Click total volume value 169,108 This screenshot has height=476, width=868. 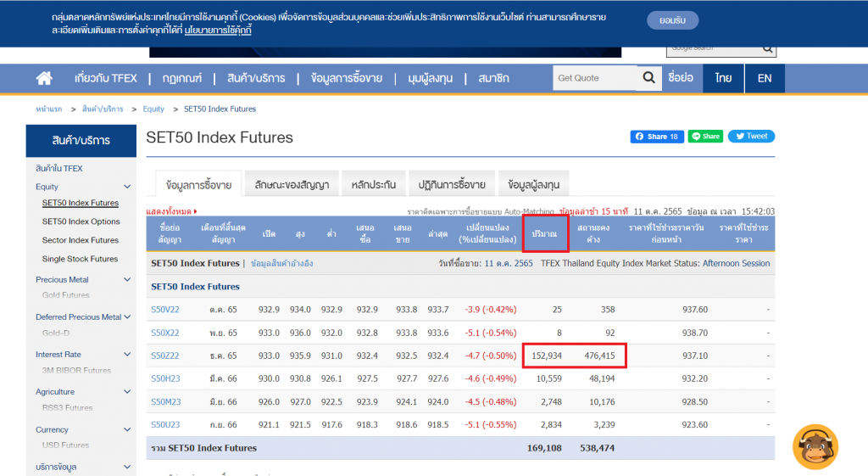[544, 448]
